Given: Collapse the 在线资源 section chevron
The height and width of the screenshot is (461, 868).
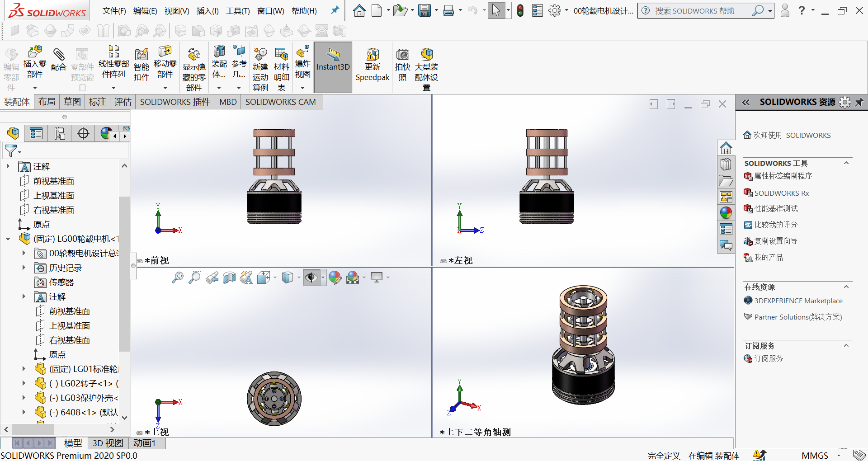Looking at the screenshot, I should [x=846, y=287].
